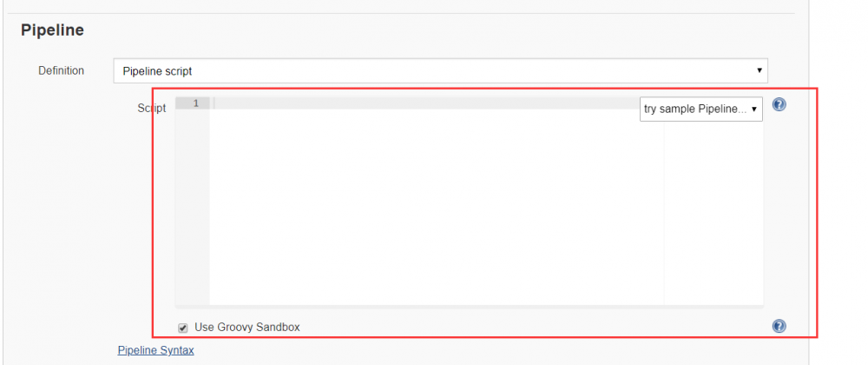
Task: Click the Pipeline script text in Definition box
Action: pyautogui.click(x=157, y=70)
